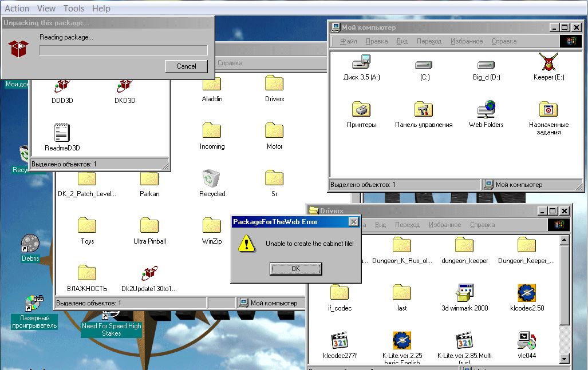Open the Big_d (D:) drive icon
Screen dimensions: 588x370
pos(486,65)
